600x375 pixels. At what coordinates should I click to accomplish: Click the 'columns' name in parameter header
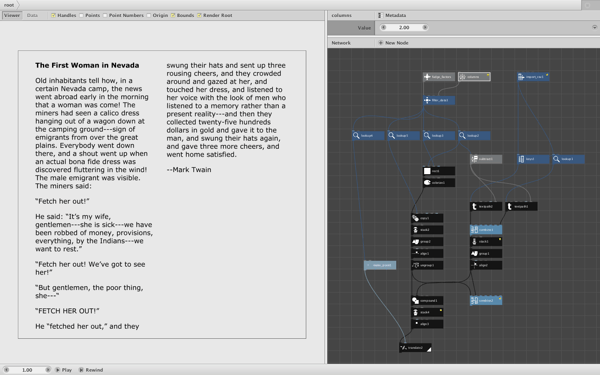pyautogui.click(x=341, y=15)
